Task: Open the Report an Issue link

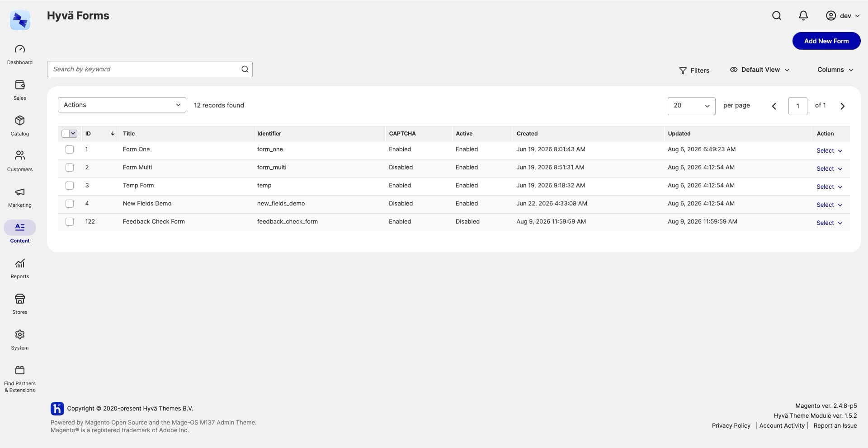Action: (835, 426)
